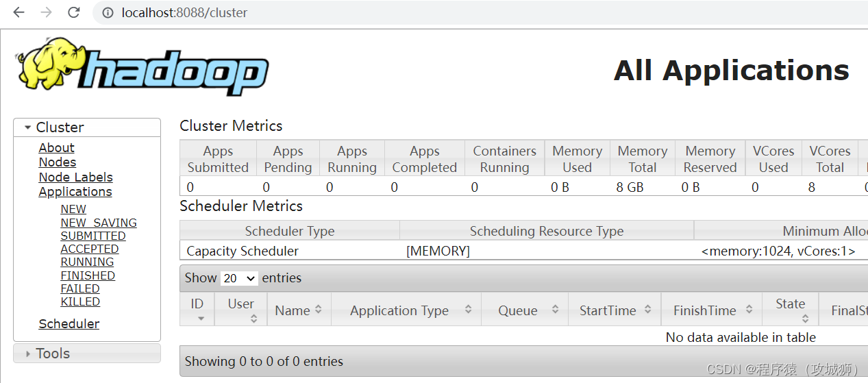Filter applications by RUNNING state

click(x=87, y=262)
